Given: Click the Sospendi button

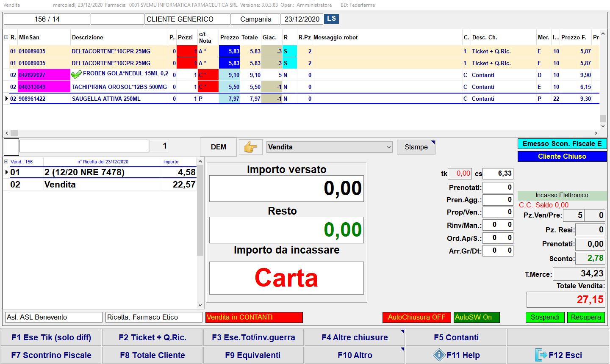Looking at the screenshot, I should 545,317.
